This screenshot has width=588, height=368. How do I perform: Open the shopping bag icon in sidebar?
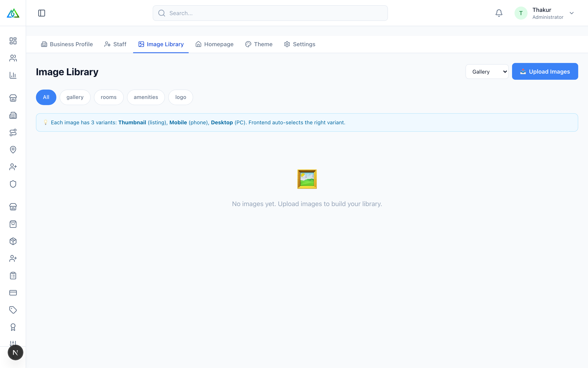tap(13, 224)
